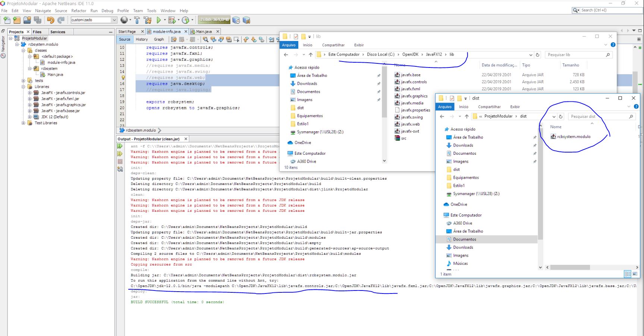The height and width of the screenshot is (336, 644).
Task: Click the New Project toolbar icon
Action: tap(17, 20)
